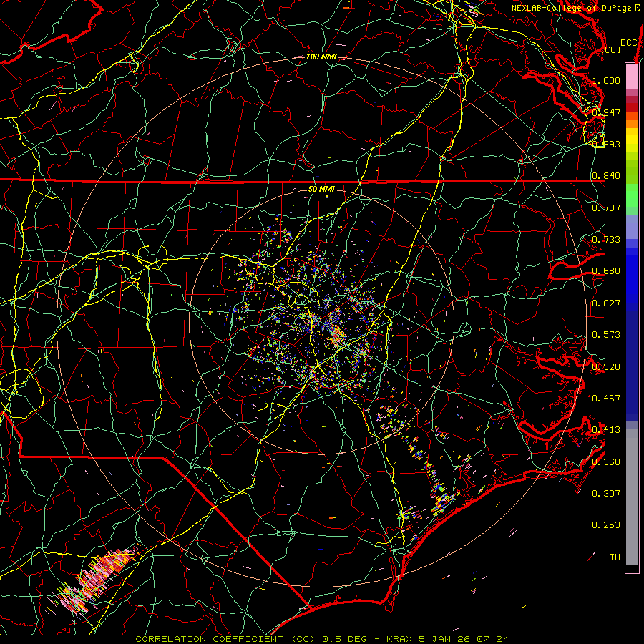Click the "07:24" timestamp in the footer
This screenshot has width=644, height=644.
492,639
